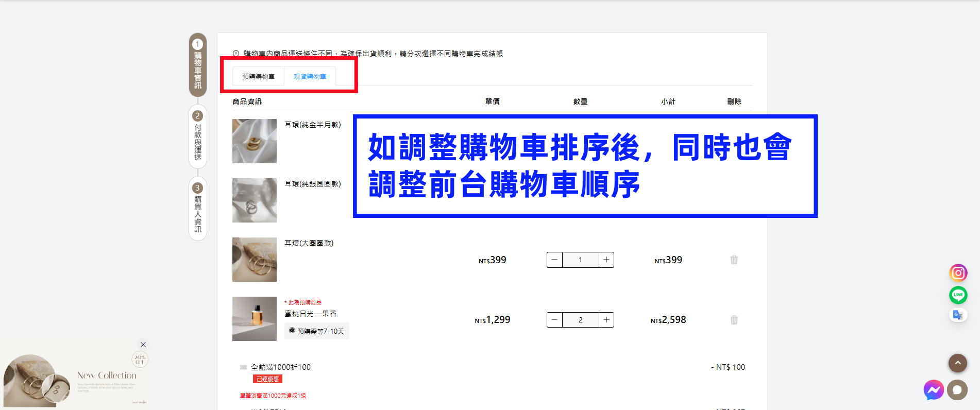Open the dark chat bubble icon

click(x=957, y=390)
